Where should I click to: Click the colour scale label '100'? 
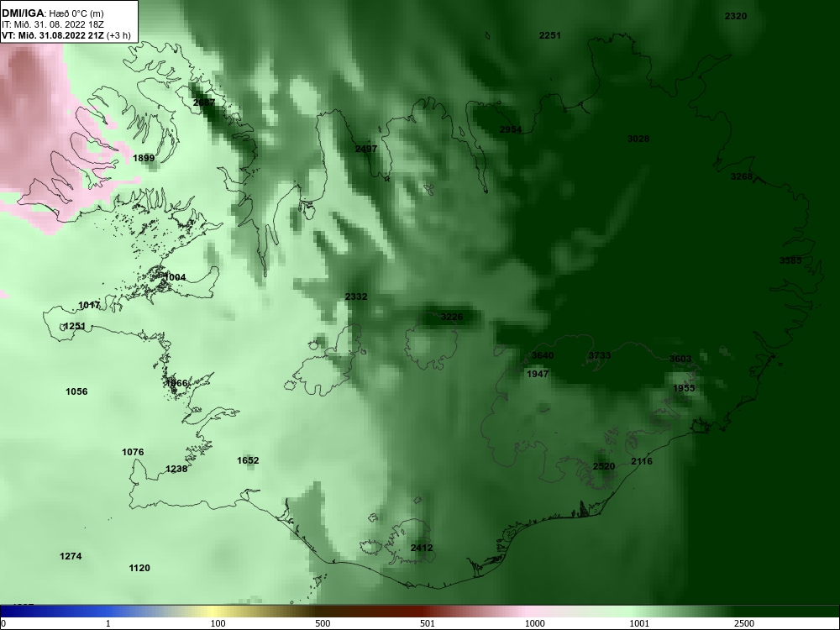[x=218, y=623]
